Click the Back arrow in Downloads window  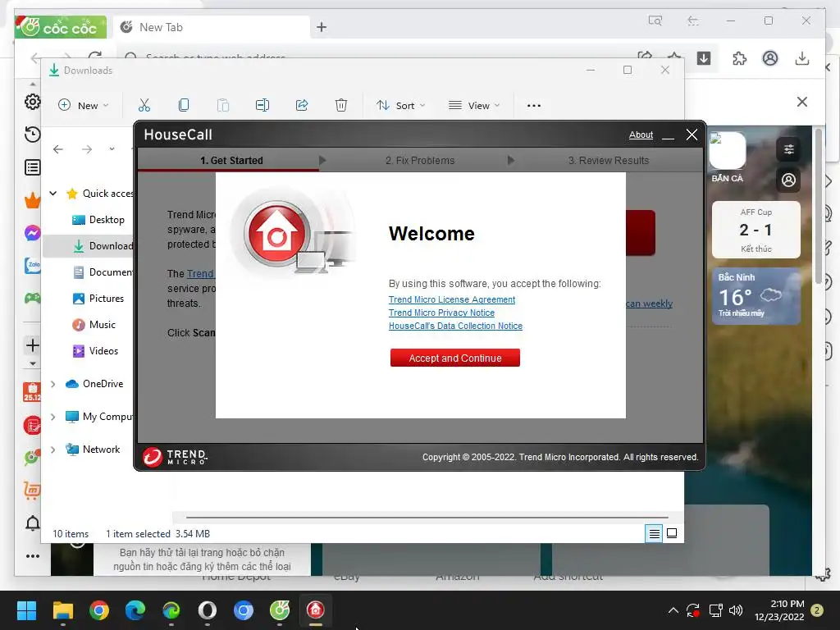58,149
